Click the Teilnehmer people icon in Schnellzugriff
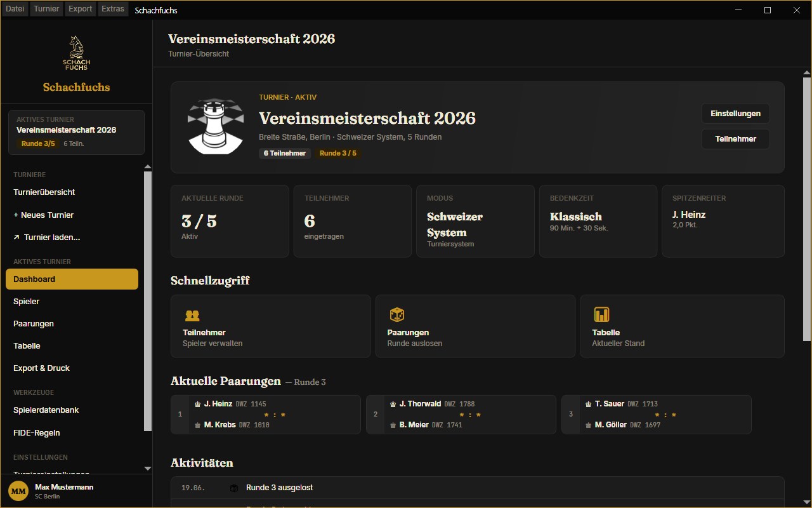This screenshot has height=508, width=812. [192, 315]
